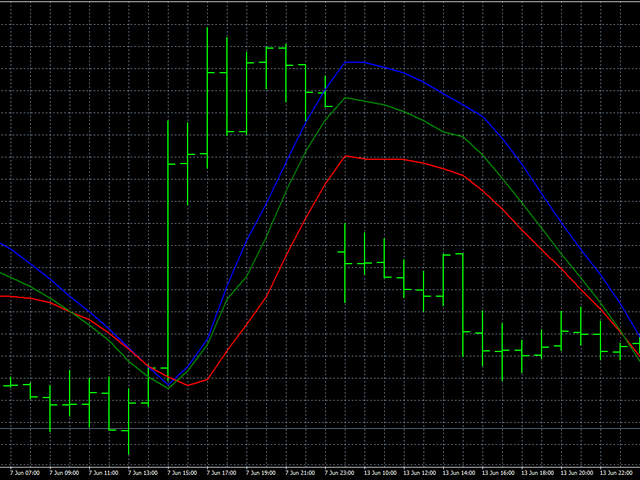The image size is (640, 480).
Task: Click the 7 Jun 13:00 time label
Action: 142,472
